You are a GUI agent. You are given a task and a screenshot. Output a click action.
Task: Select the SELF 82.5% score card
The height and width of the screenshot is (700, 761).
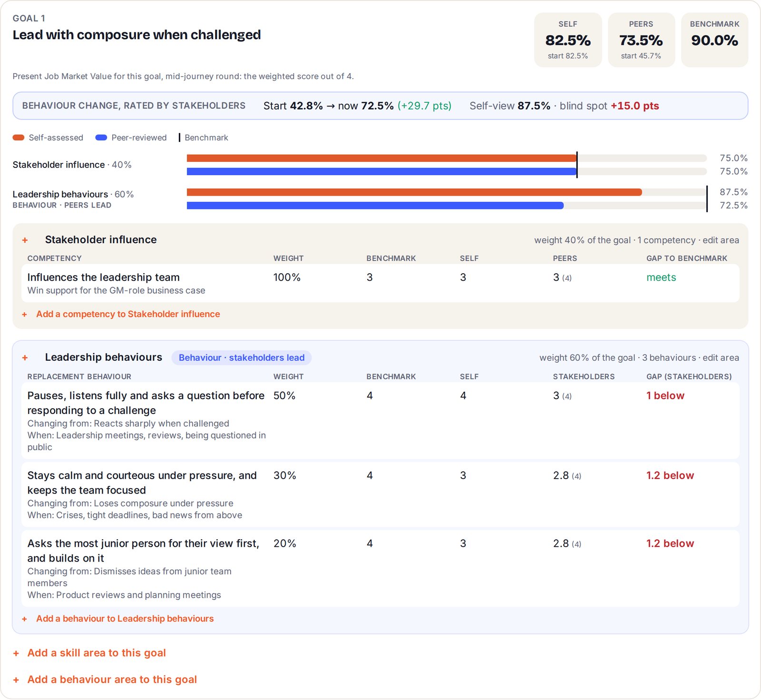(568, 40)
